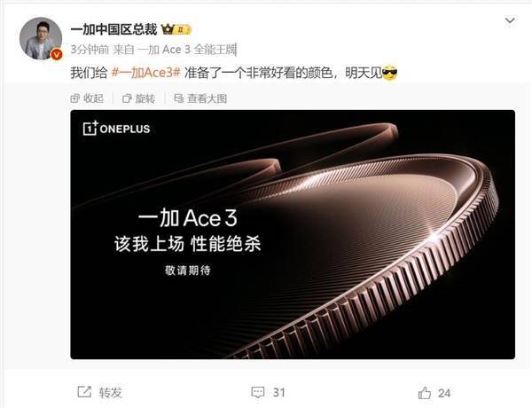This screenshot has height=408, width=532.
Task: Open the #一加Ace3# hashtag topic
Action: (145, 73)
